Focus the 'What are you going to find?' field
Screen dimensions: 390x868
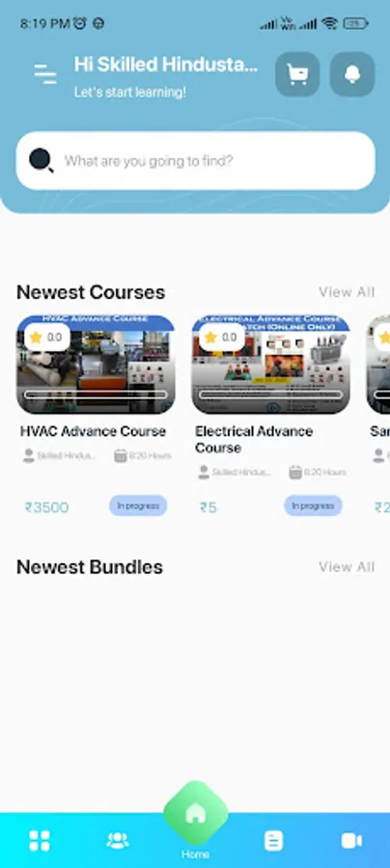(196, 161)
